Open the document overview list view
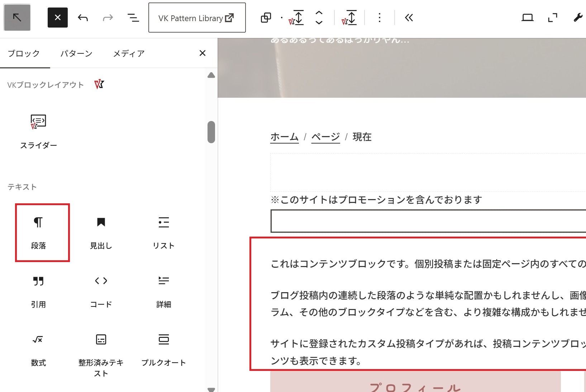586x392 pixels. point(133,18)
